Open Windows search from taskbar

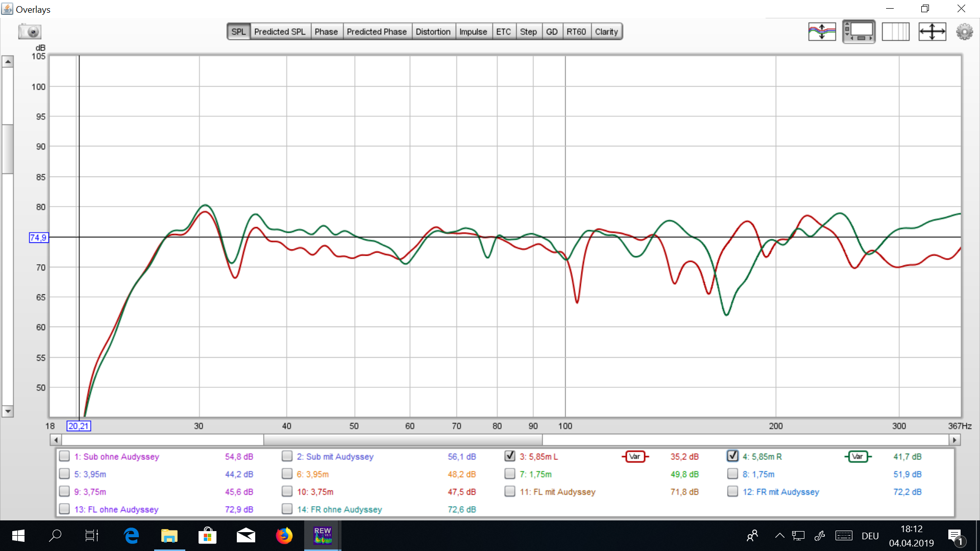[55, 536]
